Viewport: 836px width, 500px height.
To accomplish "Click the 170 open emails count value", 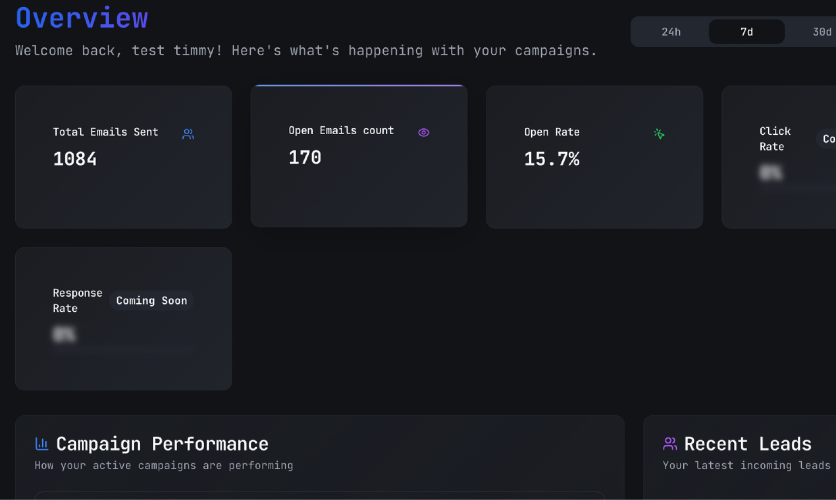I will pos(305,157).
